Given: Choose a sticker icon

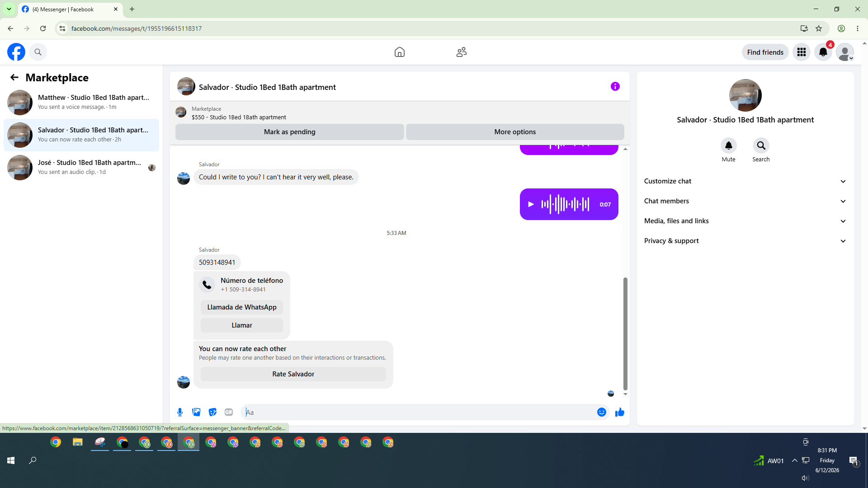Looking at the screenshot, I should coord(212,412).
